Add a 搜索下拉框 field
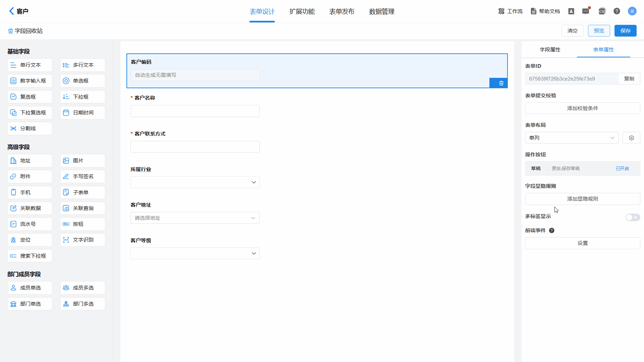 click(30, 256)
